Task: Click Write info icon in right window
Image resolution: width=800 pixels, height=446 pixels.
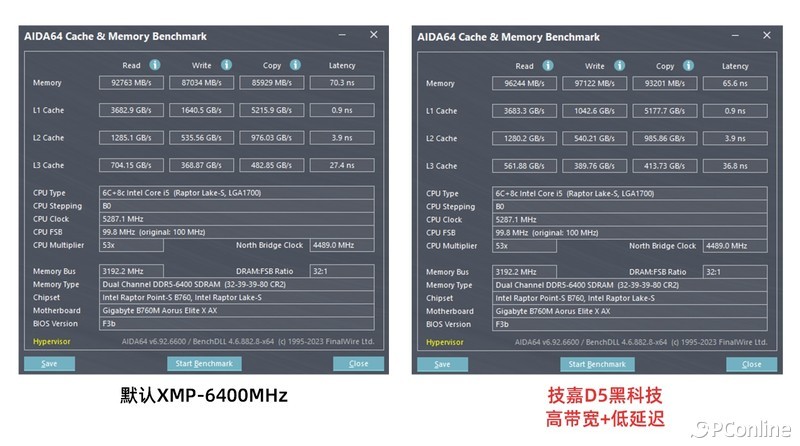Action: [619, 65]
